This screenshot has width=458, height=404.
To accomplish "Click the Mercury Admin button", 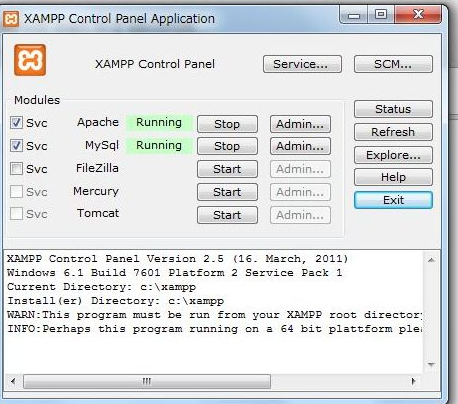I will (300, 192).
